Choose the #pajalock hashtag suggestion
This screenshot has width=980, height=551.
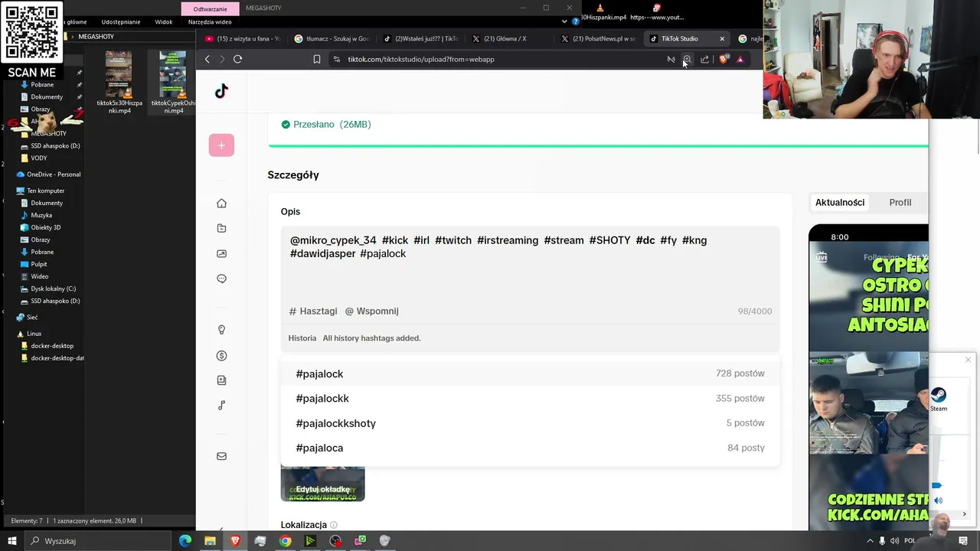click(x=530, y=373)
